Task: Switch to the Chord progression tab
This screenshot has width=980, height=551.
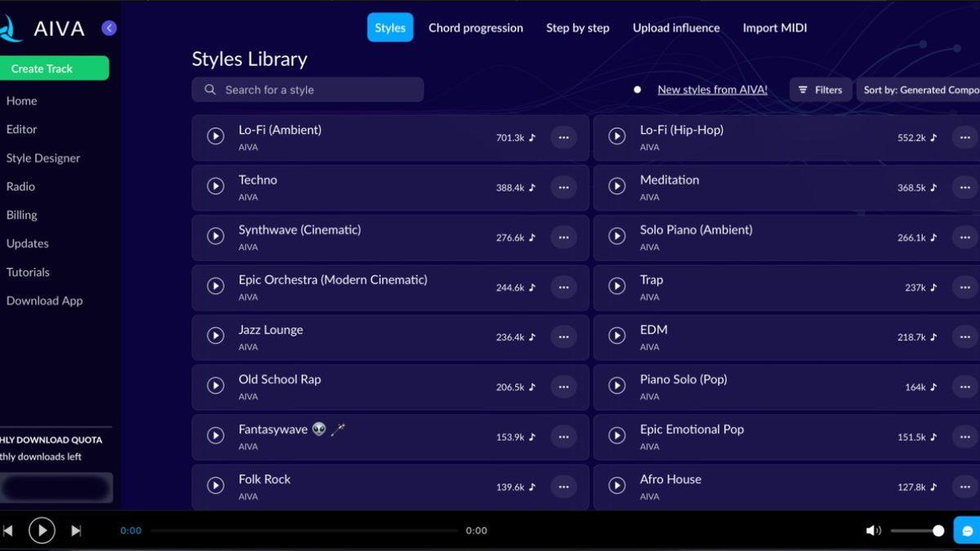Action: click(x=475, y=28)
